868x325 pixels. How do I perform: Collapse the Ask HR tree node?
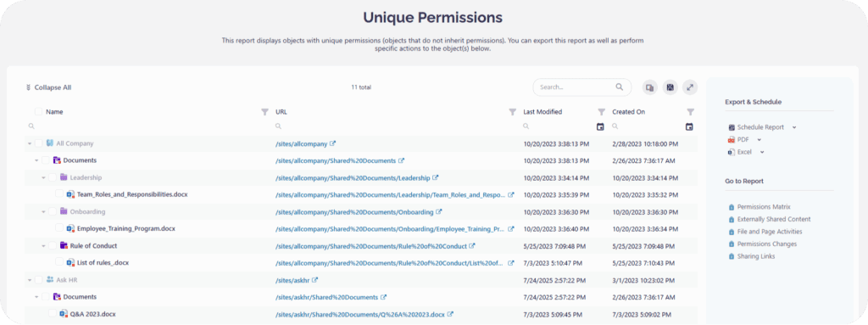pos(30,280)
